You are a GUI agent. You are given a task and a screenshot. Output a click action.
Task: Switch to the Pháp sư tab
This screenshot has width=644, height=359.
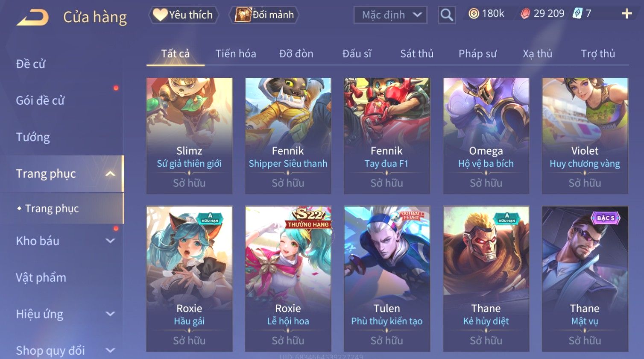[477, 53]
